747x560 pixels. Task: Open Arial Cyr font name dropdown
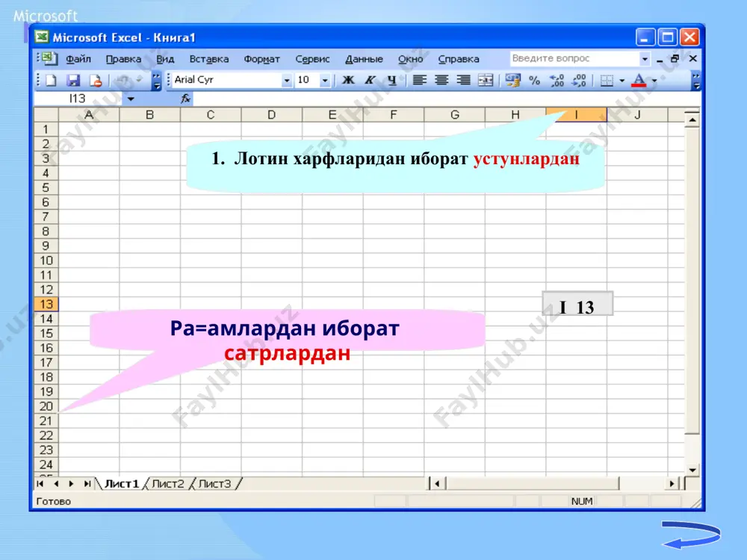(286, 80)
